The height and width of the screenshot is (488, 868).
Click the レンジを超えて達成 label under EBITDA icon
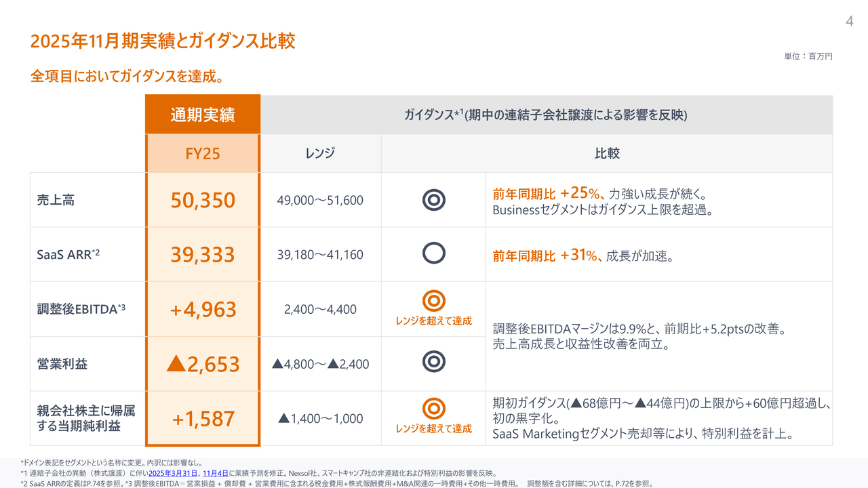point(434,321)
